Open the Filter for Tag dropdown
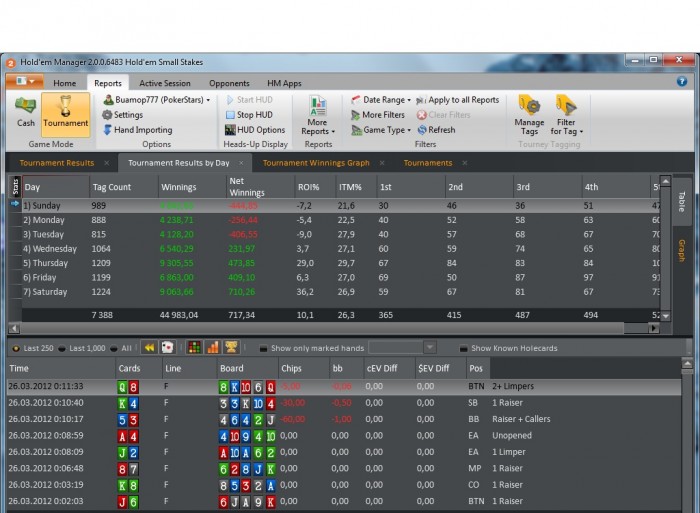Image resolution: width=700 pixels, height=513 pixels. pyautogui.click(x=566, y=115)
